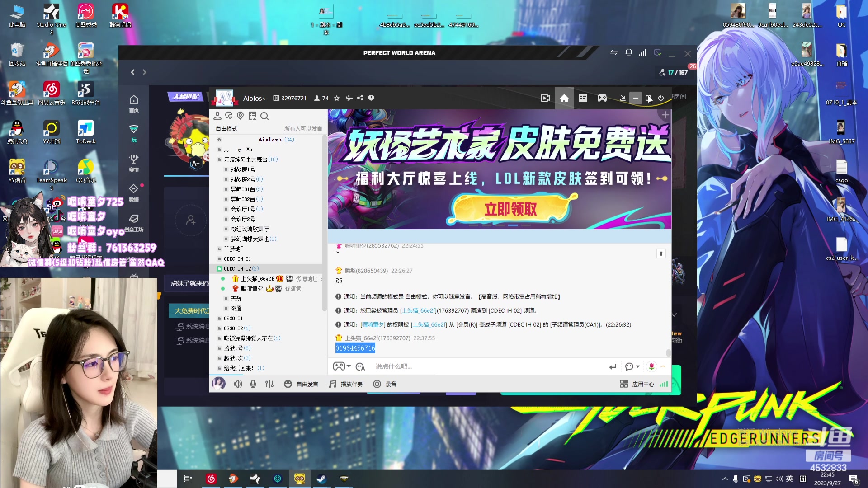The image size is (868, 488).
Task: Open the gamepad icon in YY header
Action: 602,98
